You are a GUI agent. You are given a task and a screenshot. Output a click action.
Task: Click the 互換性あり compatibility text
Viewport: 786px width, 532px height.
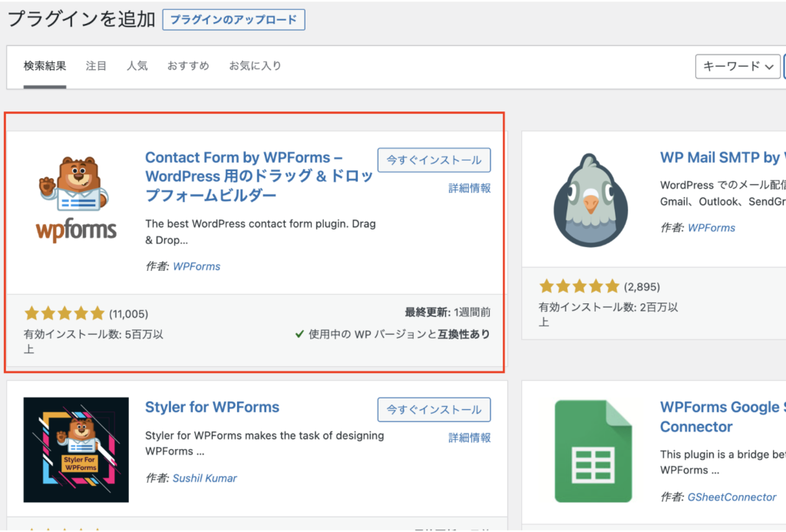click(464, 335)
